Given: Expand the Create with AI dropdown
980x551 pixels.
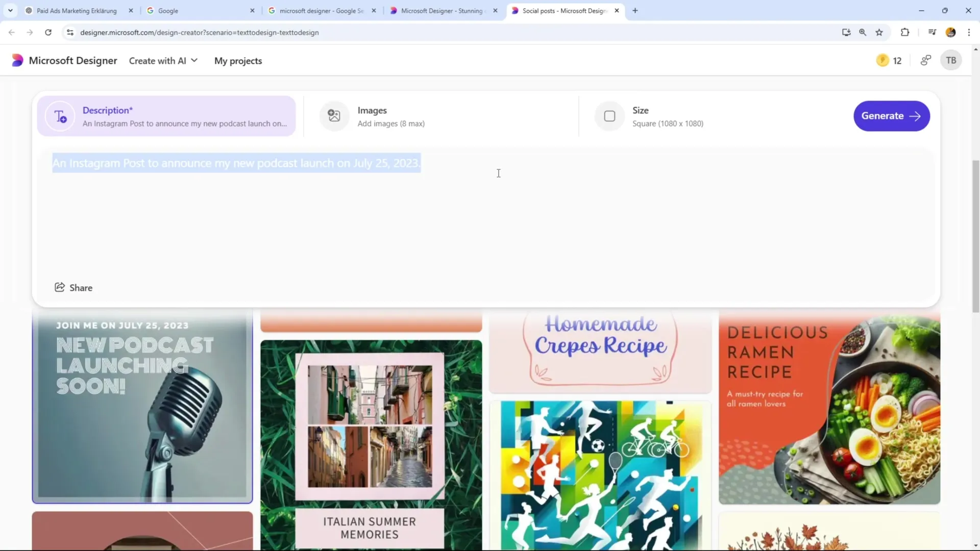Looking at the screenshot, I should click(163, 61).
